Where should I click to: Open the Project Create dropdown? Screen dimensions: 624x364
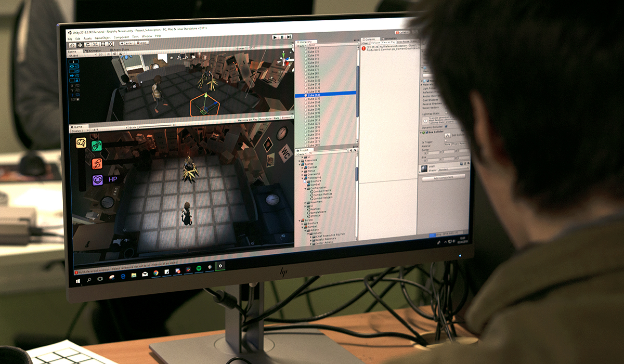(301, 154)
